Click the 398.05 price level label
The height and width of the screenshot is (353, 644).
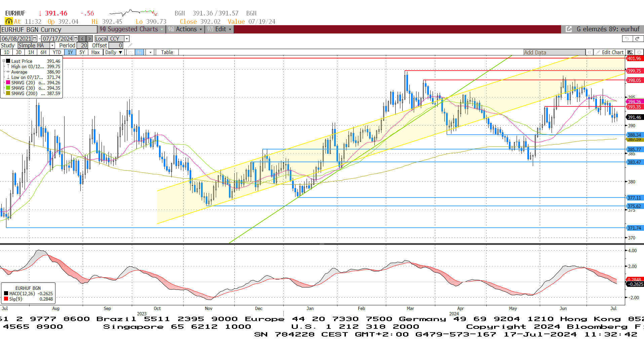634,80
